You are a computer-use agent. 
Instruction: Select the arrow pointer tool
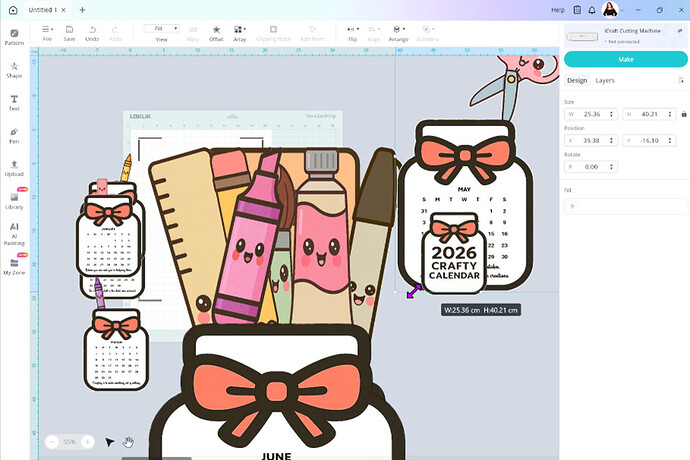point(109,441)
